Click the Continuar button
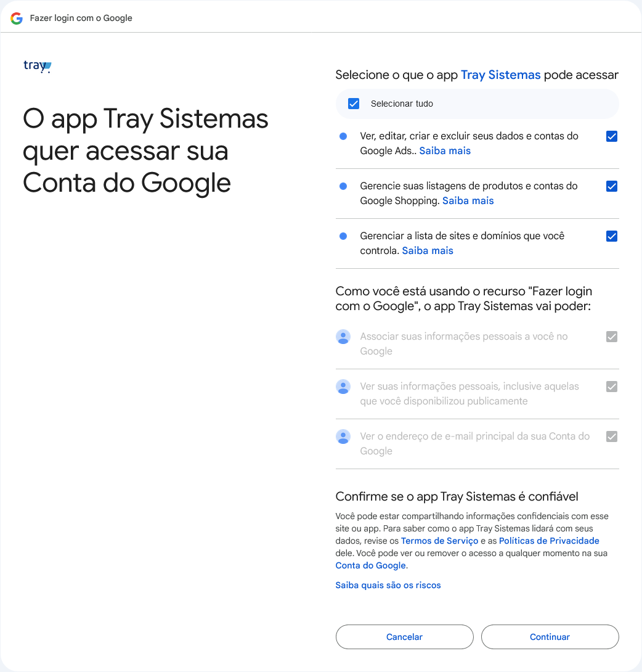642x672 pixels. pyautogui.click(x=550, y=637)
